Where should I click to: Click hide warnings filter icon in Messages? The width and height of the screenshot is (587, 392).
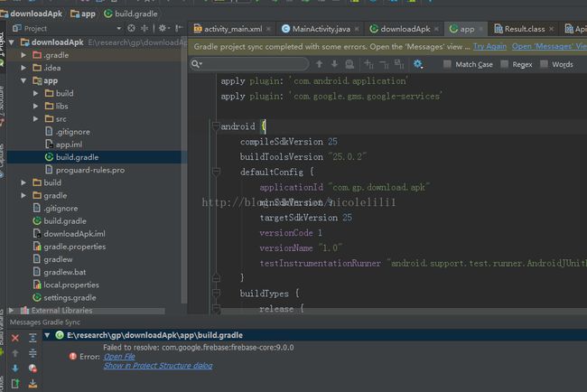pos(33,369)
